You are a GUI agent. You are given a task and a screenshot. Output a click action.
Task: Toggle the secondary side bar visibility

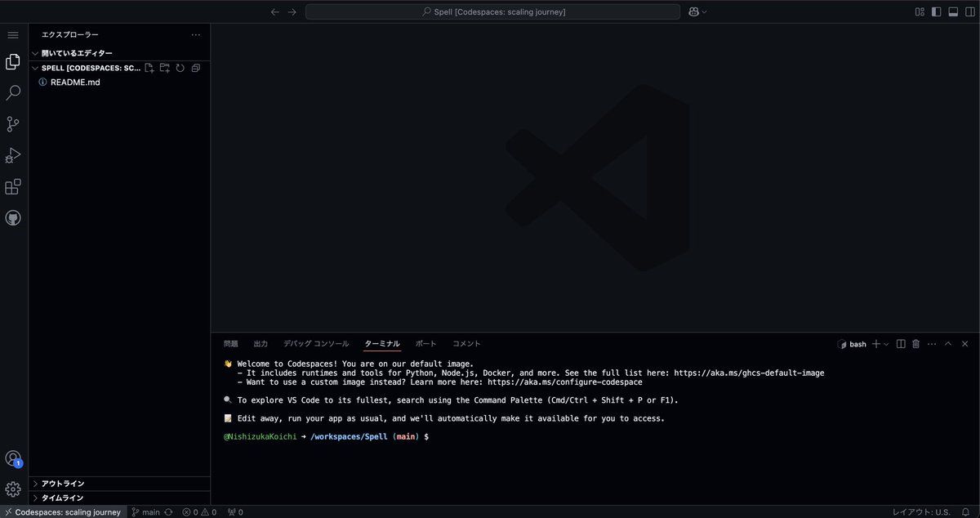click(x=969, y=11)
